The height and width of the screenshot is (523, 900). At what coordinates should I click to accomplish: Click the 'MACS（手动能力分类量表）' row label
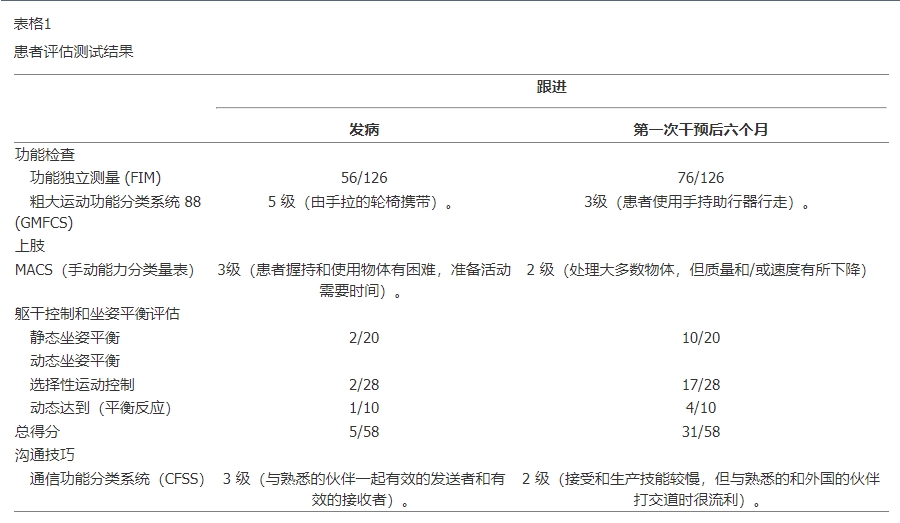coord(104,270)
